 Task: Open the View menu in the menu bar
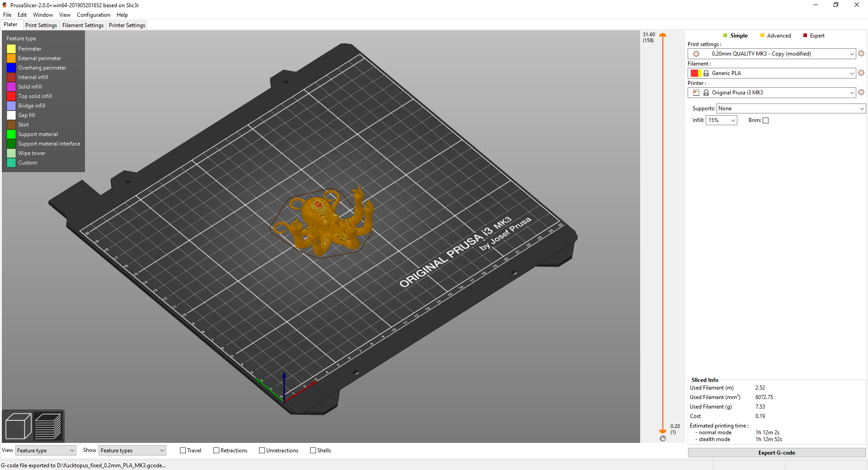point(65,15)
